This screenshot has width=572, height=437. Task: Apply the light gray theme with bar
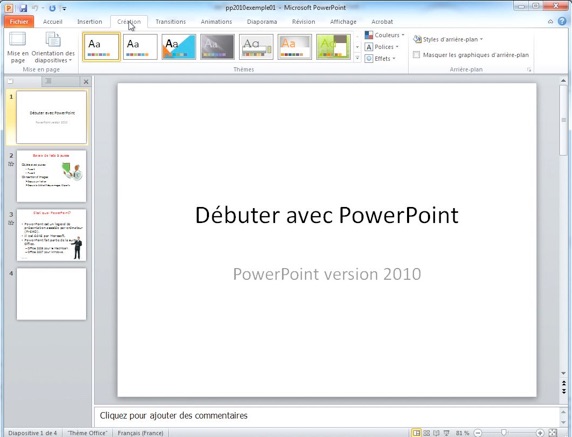[x=256, y=47]
